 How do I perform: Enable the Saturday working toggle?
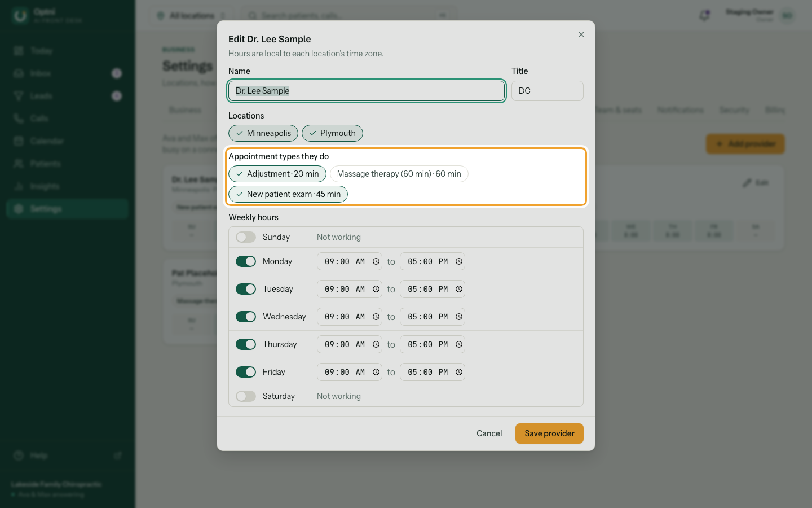tap(246, 396)
